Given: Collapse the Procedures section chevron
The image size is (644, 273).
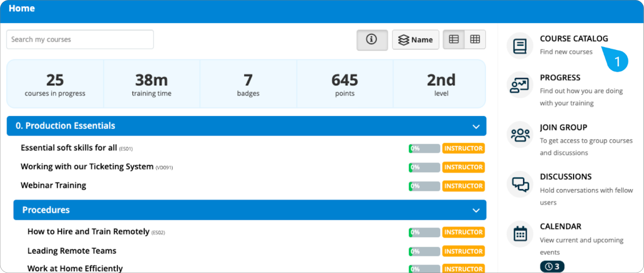Looking at the screenshot, I should [x=476, y=210].
